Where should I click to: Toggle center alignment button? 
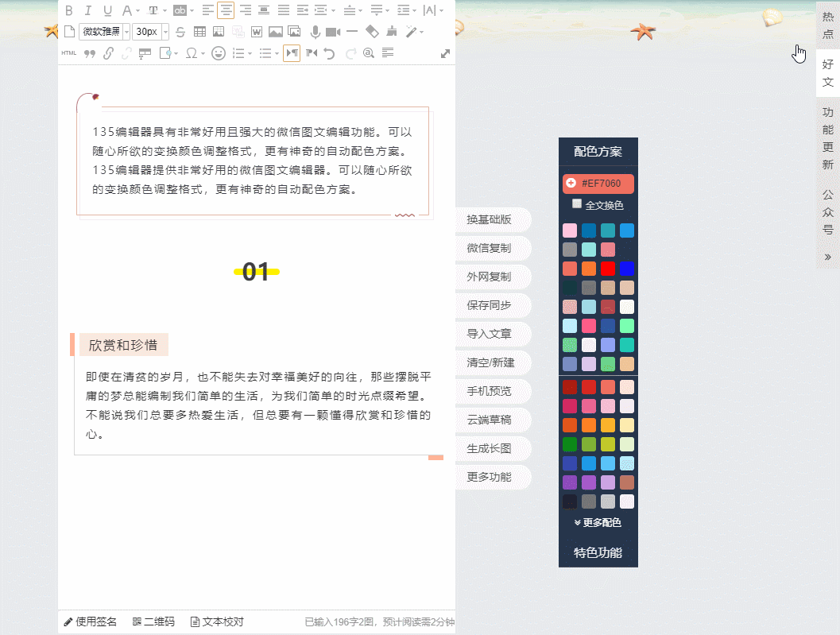click(226, 10)
